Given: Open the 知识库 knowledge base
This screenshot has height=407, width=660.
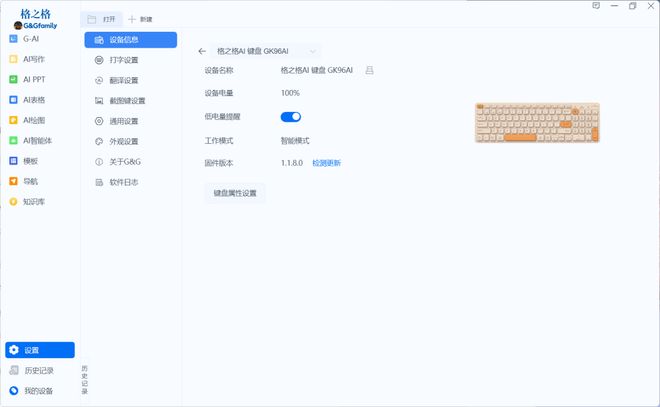Looking at the screenshot, I should (x=34, y=201).
